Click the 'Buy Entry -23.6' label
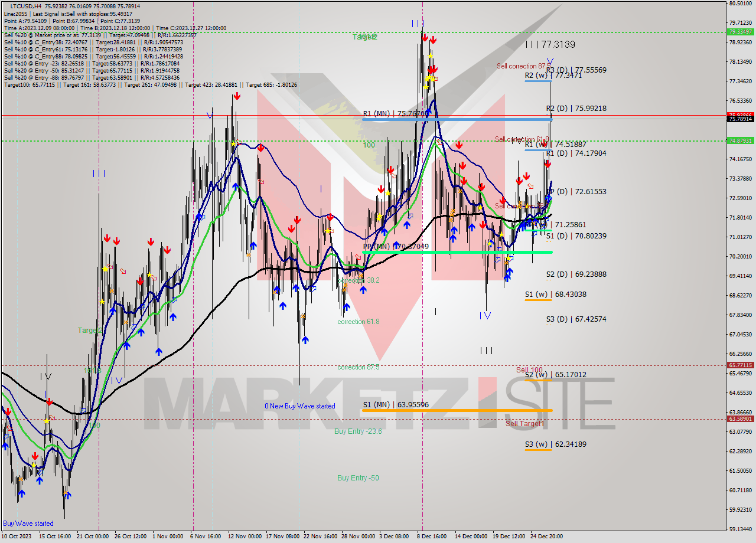Screen dimensions: 756x543 point(358,431)
